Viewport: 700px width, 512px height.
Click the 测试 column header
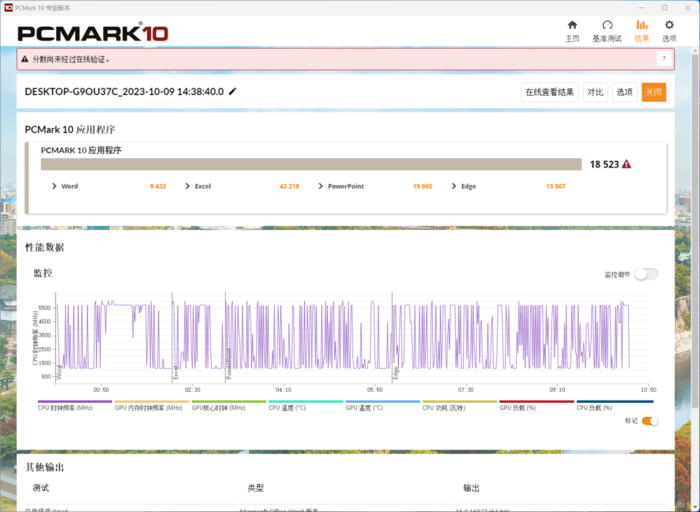click(41, 488)
